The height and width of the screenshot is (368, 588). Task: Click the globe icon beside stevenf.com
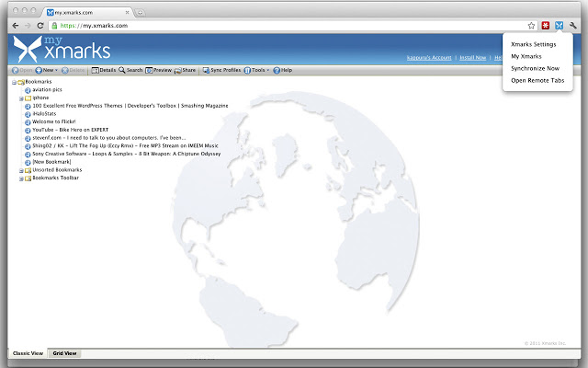pos(28,139)
